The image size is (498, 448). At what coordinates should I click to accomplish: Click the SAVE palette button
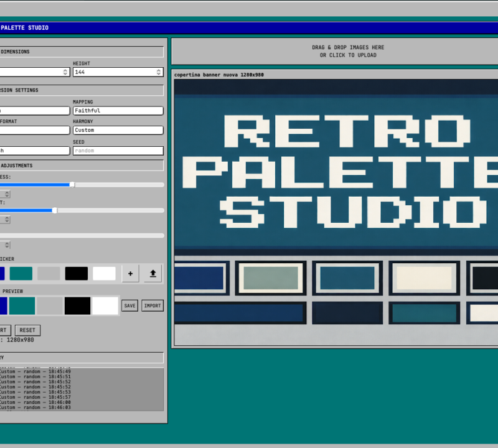[129, 306]
